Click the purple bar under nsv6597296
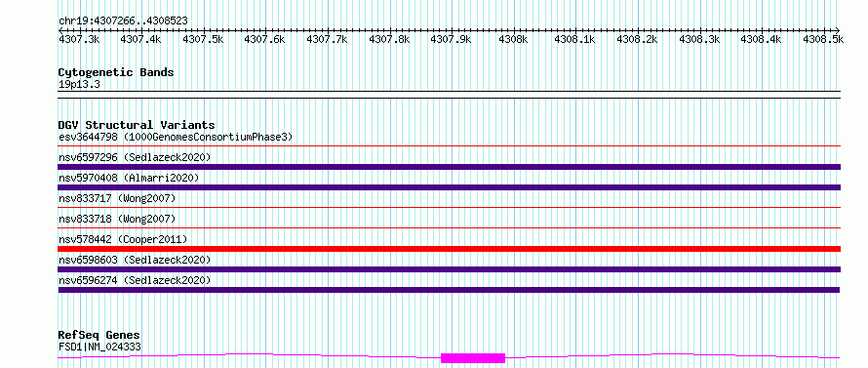The width and height of the screenshot is (868, 368). (449, 167)
